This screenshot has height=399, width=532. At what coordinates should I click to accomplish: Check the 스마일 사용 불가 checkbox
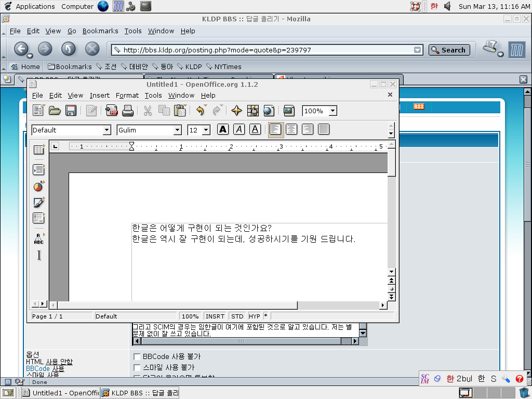(x=137, y=367)
